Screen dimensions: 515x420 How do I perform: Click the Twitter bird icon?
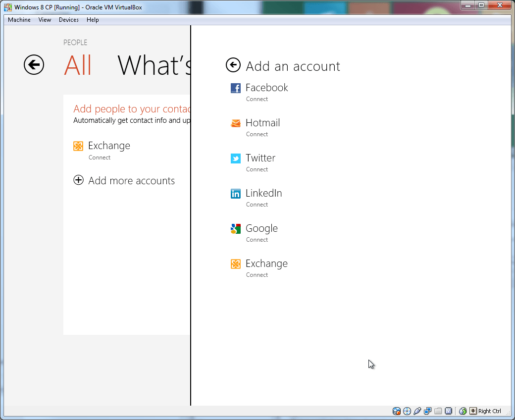236,158
